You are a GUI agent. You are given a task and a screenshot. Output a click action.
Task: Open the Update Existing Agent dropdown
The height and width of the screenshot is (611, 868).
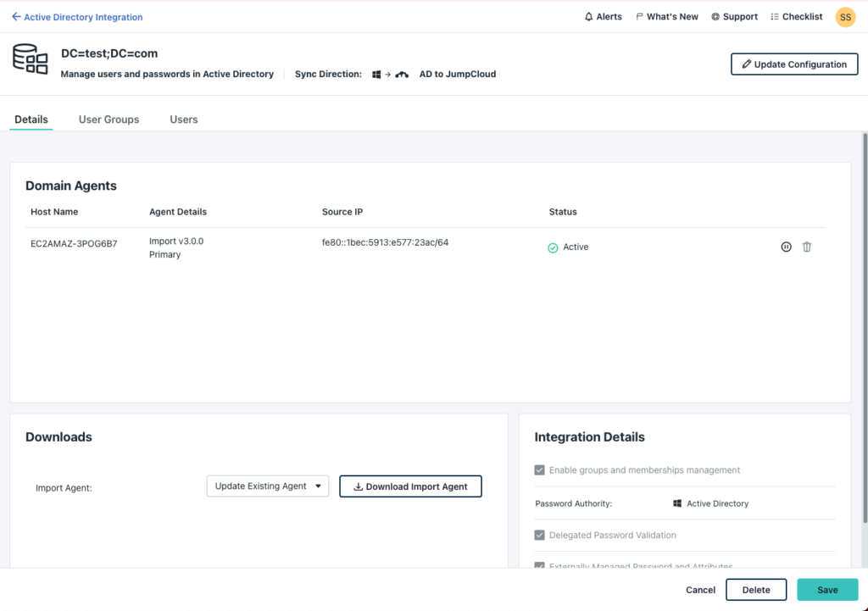tap(268, 486)
